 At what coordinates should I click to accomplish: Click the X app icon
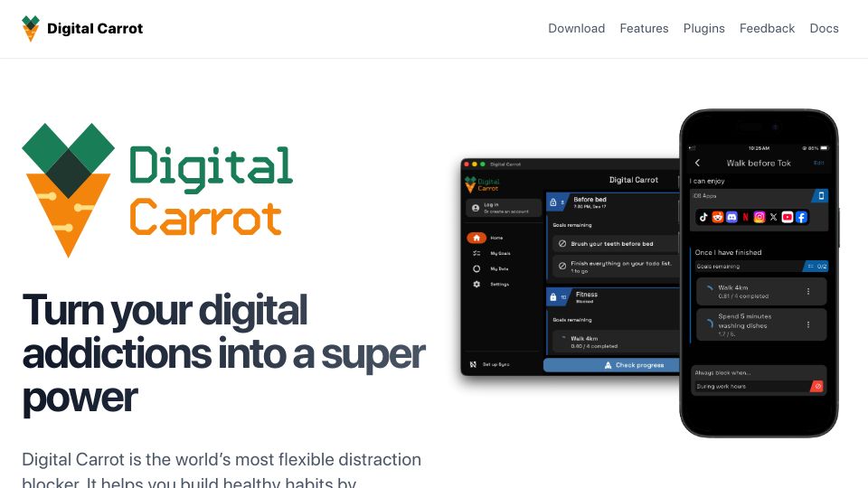click(x=773, y=218)
